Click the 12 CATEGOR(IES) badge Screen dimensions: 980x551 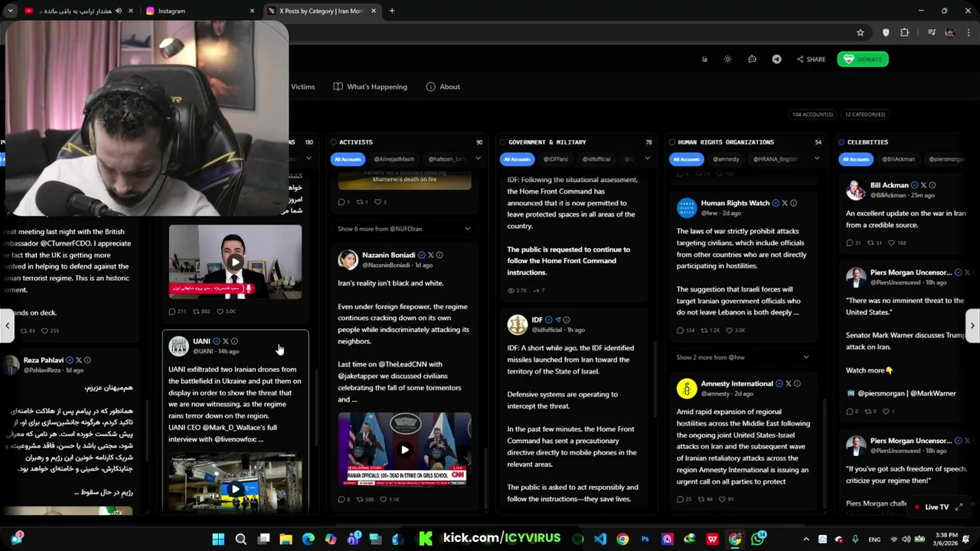[x=865, y=114]
